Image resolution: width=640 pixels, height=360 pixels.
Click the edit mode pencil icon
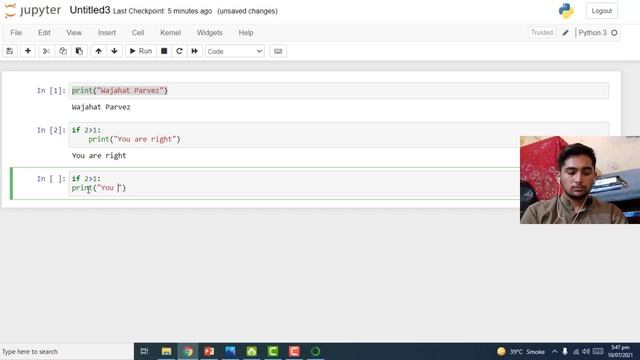(565, 33)
